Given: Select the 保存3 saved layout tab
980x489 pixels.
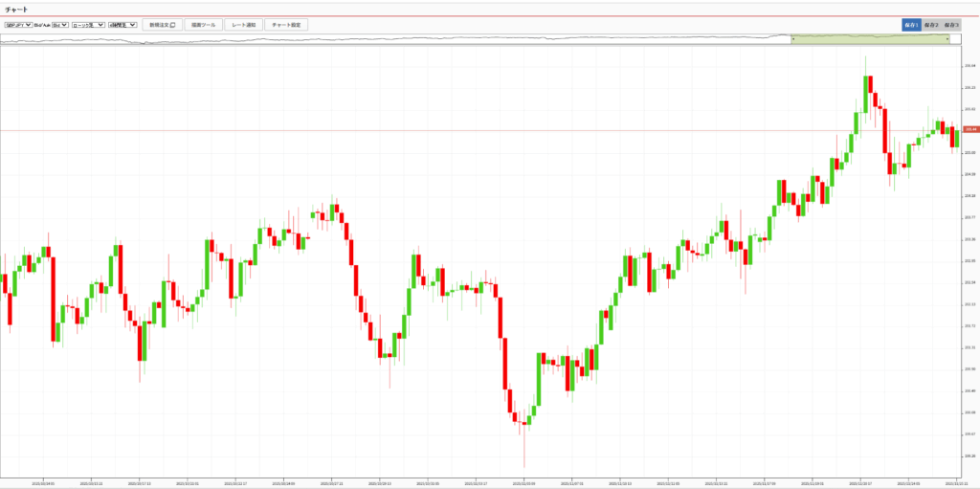Looking at the screenshot, I should (x=950, y=24).
